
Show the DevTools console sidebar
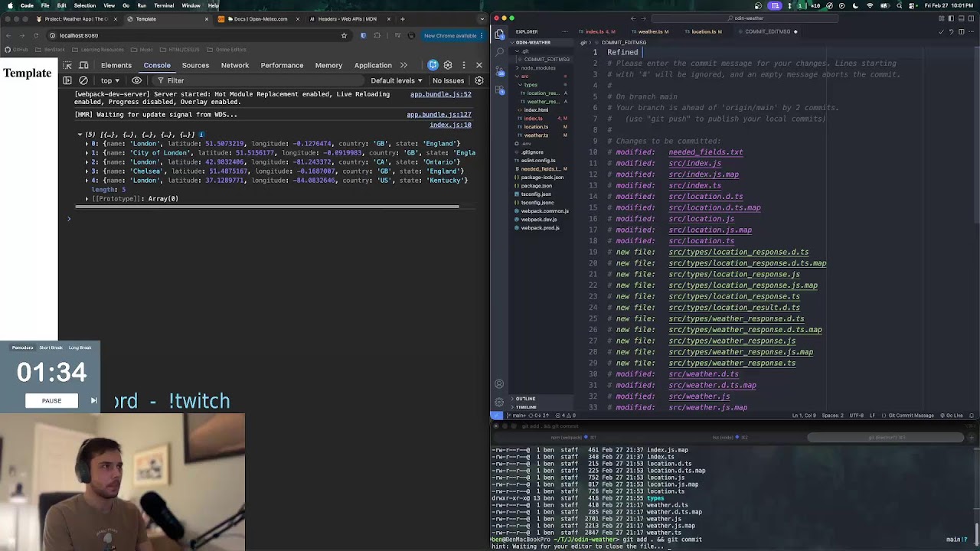[x=67, y=80]
